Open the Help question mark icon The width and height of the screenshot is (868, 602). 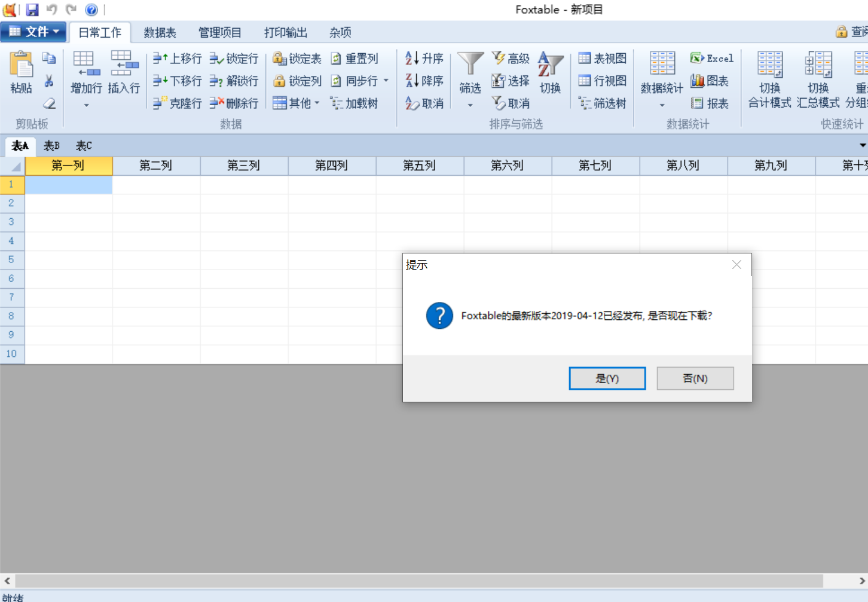(x=91, y=10)
